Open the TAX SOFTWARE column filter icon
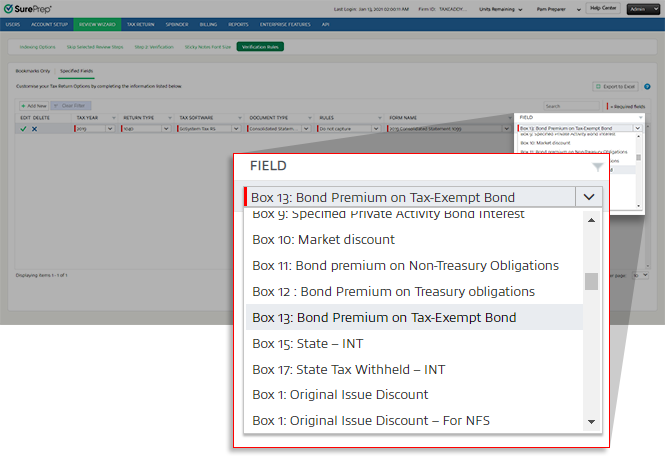The height and width of the screenshot is (459, 665). 240,118
